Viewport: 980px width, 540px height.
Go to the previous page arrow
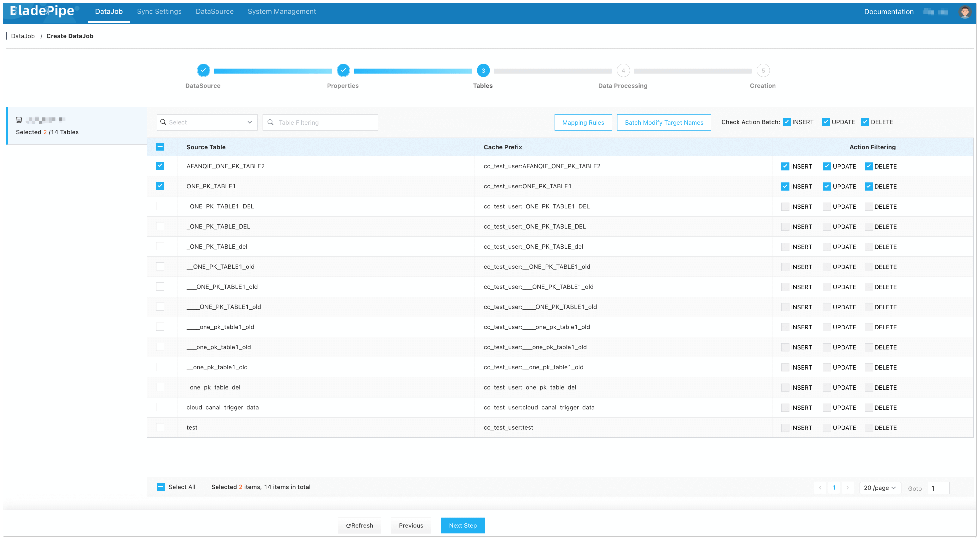820,488
